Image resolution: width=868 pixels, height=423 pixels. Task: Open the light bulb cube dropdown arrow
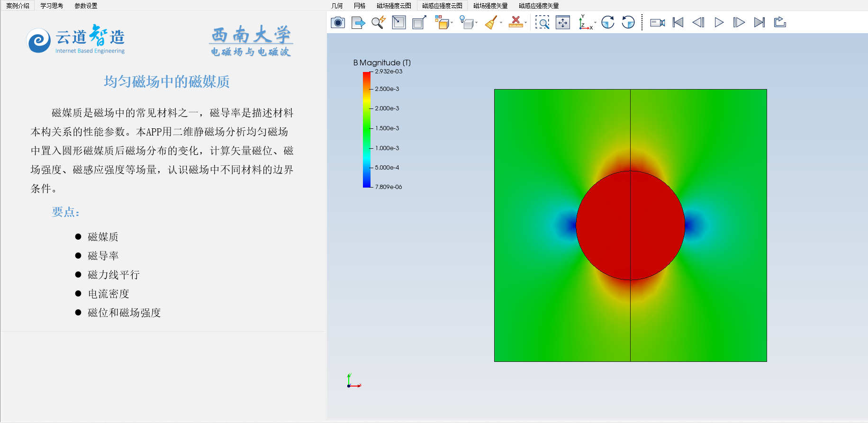point(476,22)
